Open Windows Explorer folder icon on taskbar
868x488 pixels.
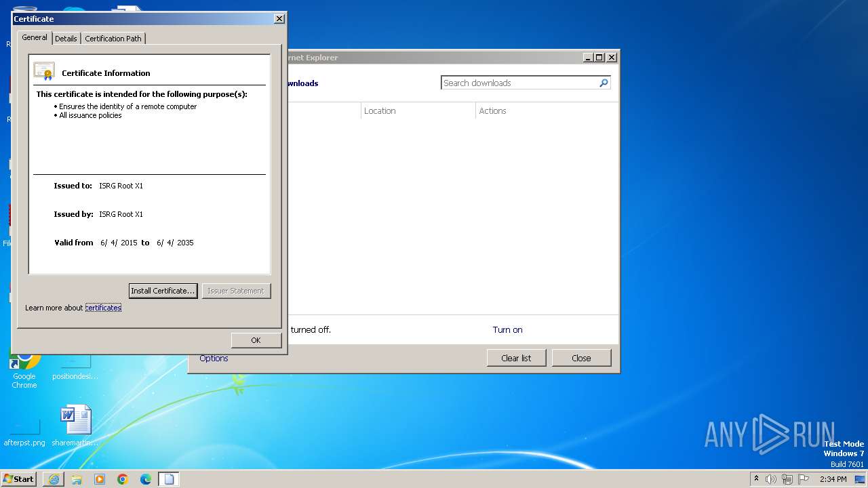point(77,479)
